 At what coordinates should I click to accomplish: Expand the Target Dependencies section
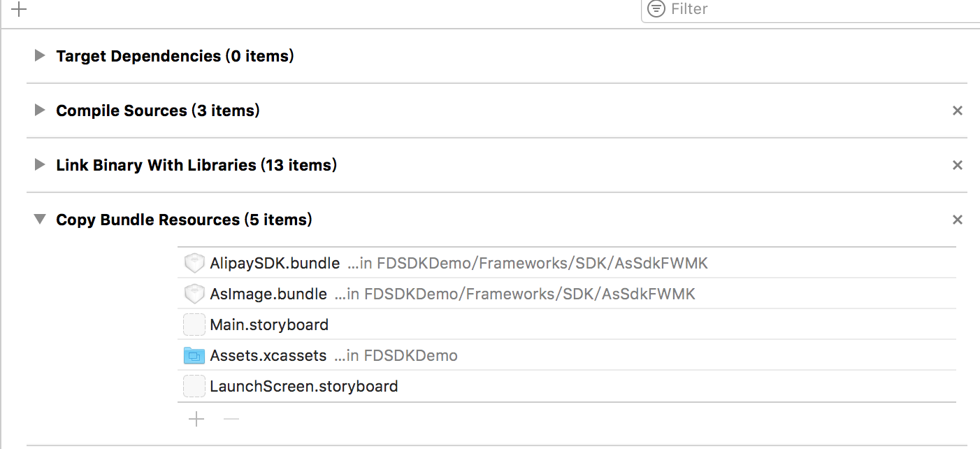(40, 55)
